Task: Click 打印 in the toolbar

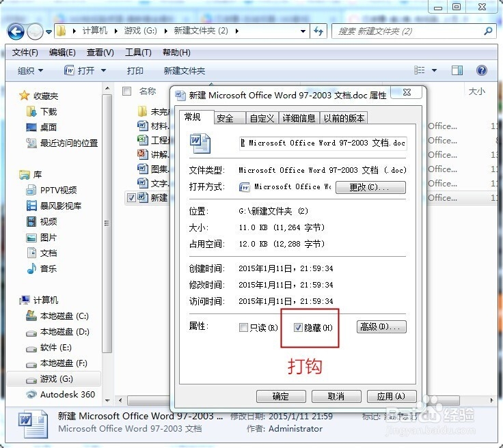Action: pyautogui.click(x=135, y=70)
